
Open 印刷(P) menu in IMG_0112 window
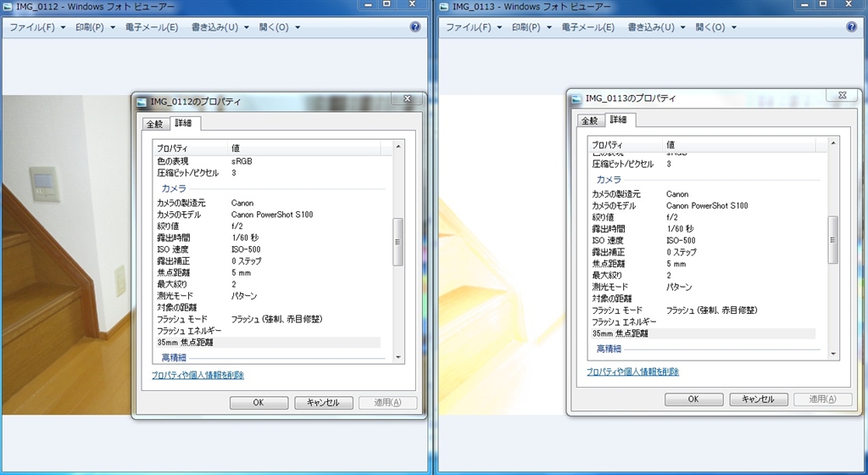tap(95, 27)
